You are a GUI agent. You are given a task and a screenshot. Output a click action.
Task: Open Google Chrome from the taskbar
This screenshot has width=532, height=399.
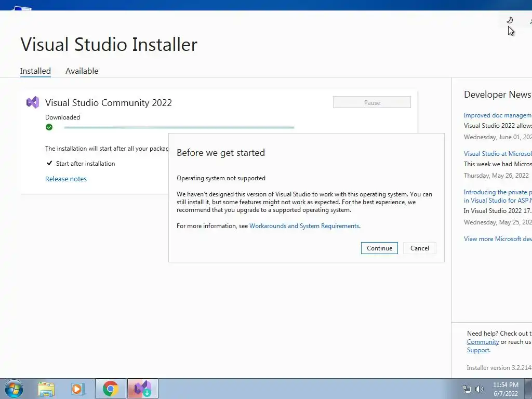tap(111, 389)
